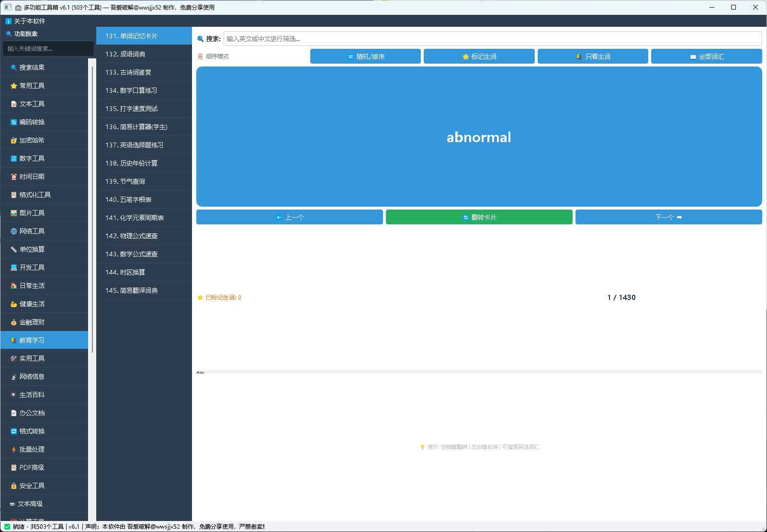Click the 只看生词 filter button
This screenshot has height=532, width=767.
click(x=593, y=56)
